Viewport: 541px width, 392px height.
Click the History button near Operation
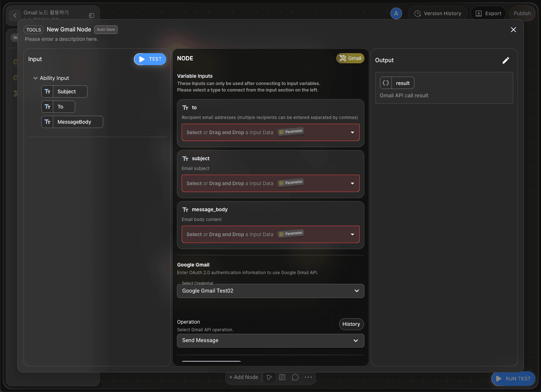click(351, 324)
